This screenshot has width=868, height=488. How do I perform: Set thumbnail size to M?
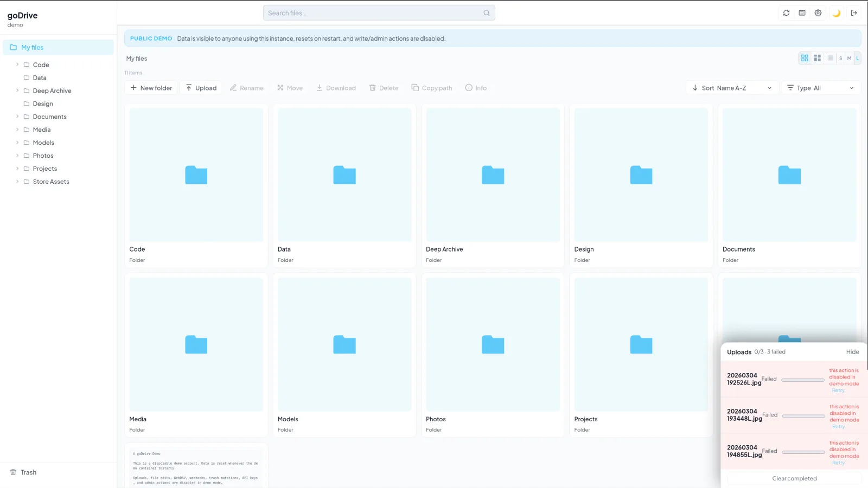849,58
